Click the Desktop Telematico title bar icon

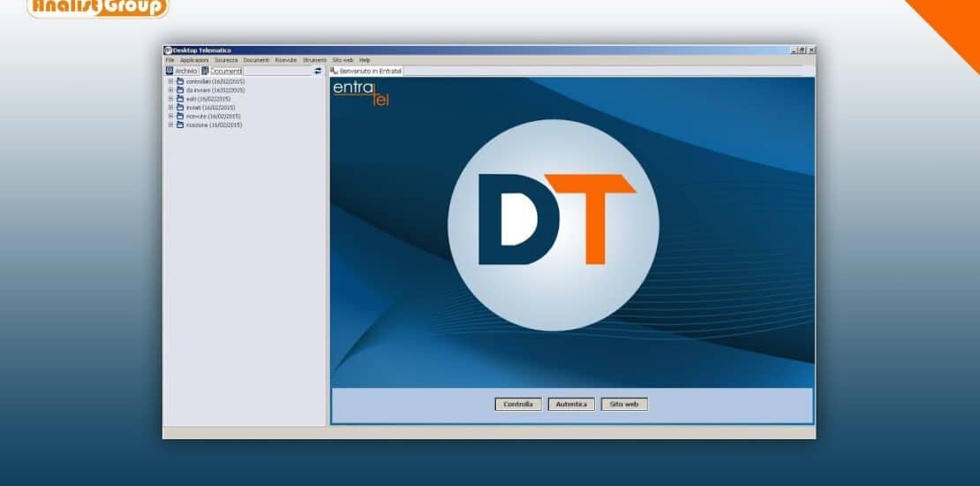click(x=168, y=50)
